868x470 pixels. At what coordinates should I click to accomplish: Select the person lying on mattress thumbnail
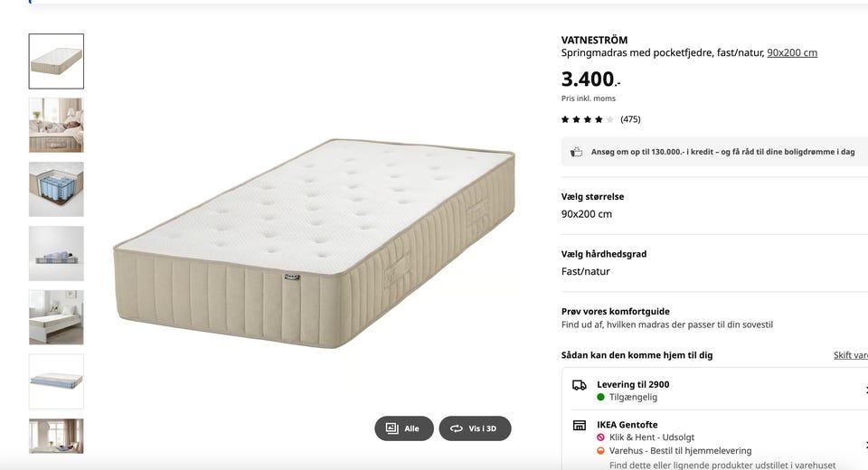click(56, 254)
